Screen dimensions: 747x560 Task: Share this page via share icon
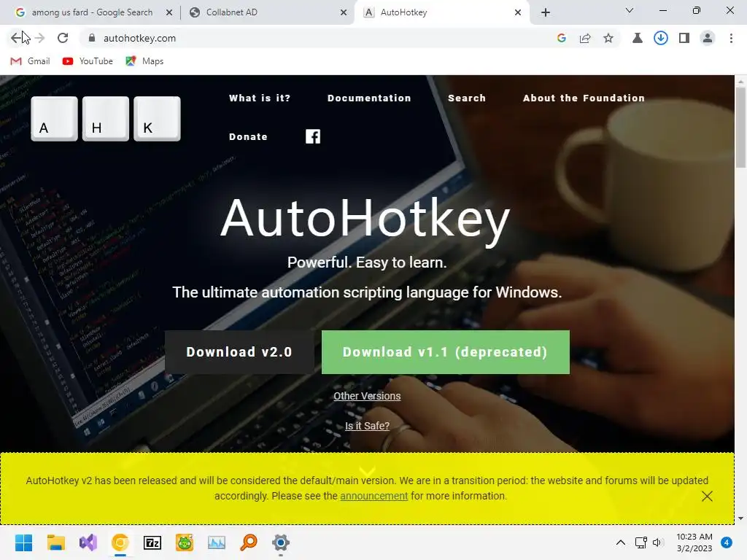[x=585, y=38]
